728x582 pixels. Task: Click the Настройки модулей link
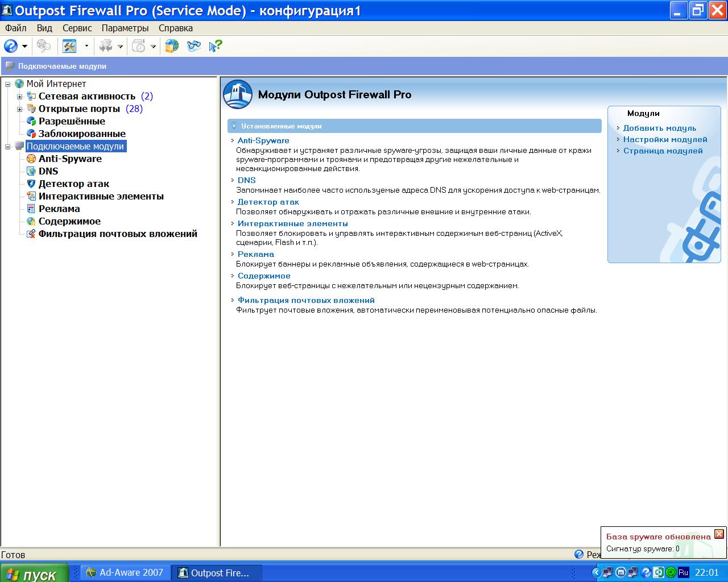click(665, 139)
